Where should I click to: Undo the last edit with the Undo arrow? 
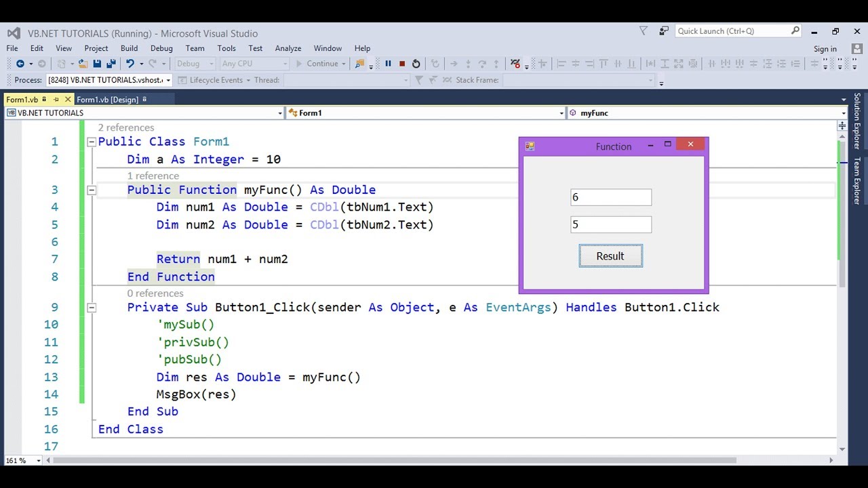click(130, 64)
